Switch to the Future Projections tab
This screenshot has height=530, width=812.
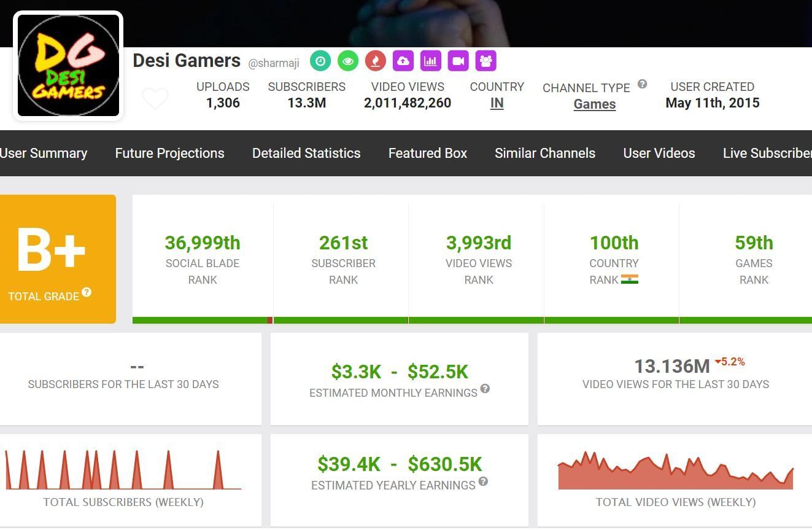coord(169,153)
